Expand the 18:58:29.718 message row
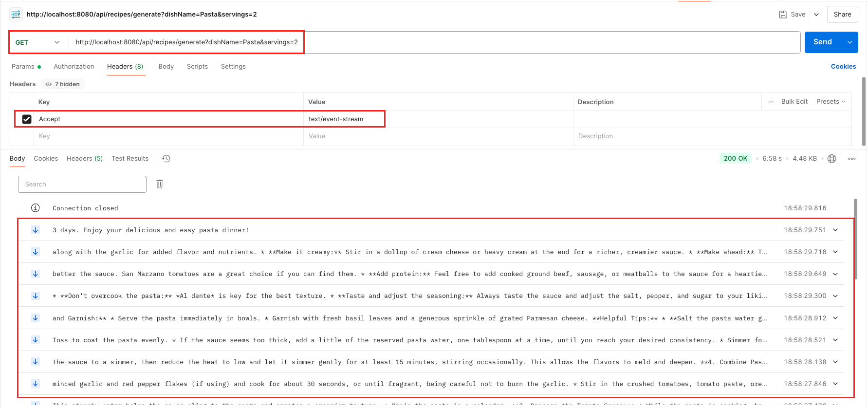The image size is (868, 408). [835, 252]
